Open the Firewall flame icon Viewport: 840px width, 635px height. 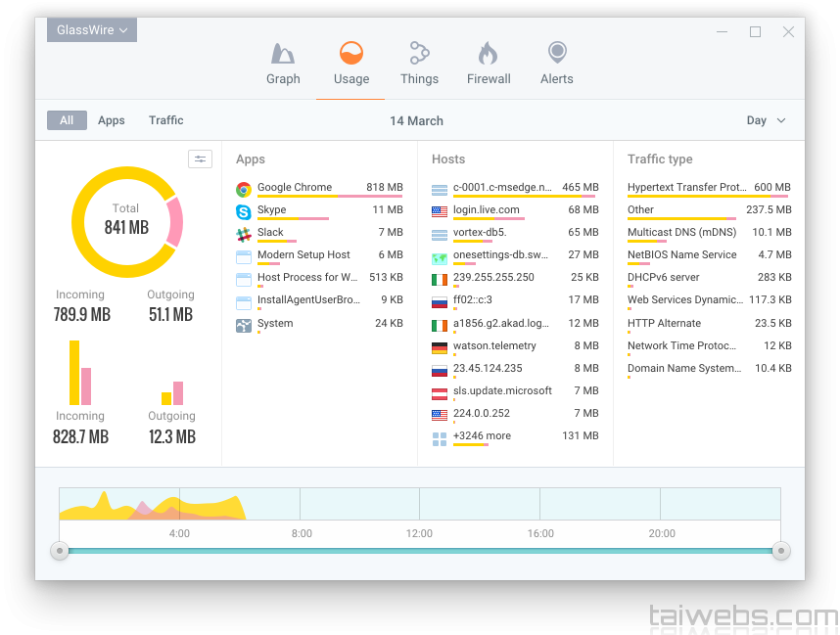[x=488, y=54]
